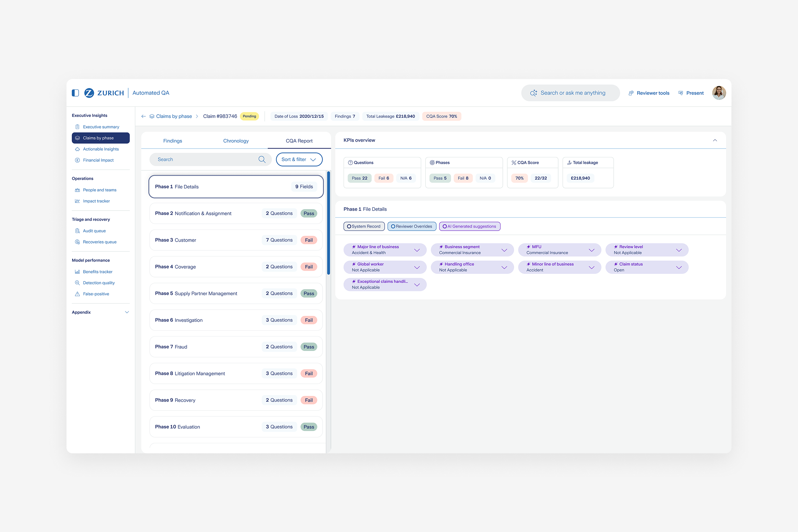Open the user profile avatar
The width and height of the screenshot is (798, 532).
pyautogui.click(x=719, y=93)
